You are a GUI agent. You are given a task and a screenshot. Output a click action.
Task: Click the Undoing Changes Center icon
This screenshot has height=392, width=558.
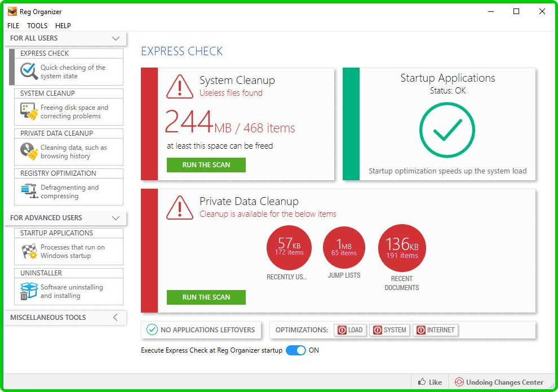coord(459,382)
